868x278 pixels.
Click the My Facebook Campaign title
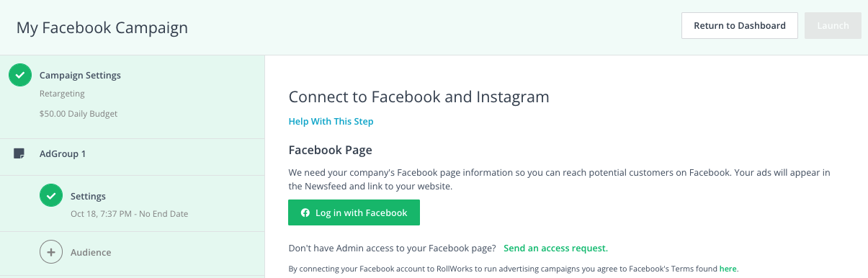point(102,27)
